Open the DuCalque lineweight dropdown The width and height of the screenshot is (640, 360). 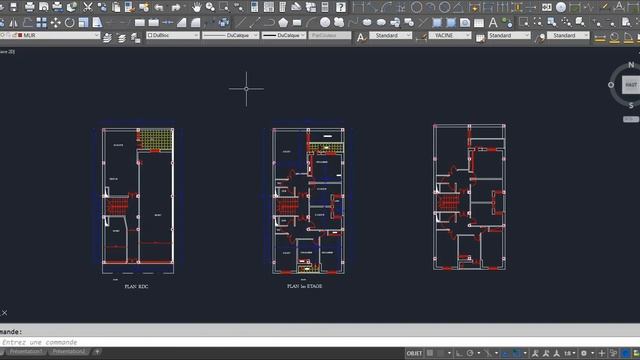pyautogui.click(x=284, y=36)
